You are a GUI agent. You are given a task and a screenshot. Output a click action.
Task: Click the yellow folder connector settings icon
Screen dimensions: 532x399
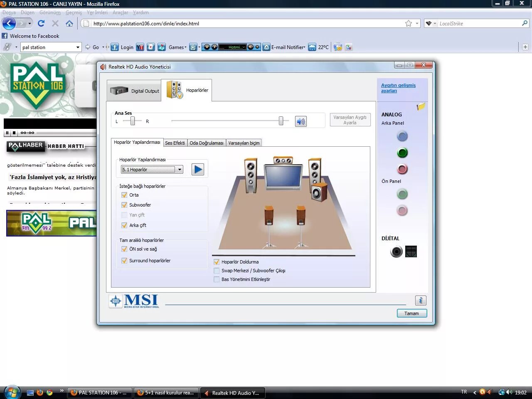coord(421,106)
